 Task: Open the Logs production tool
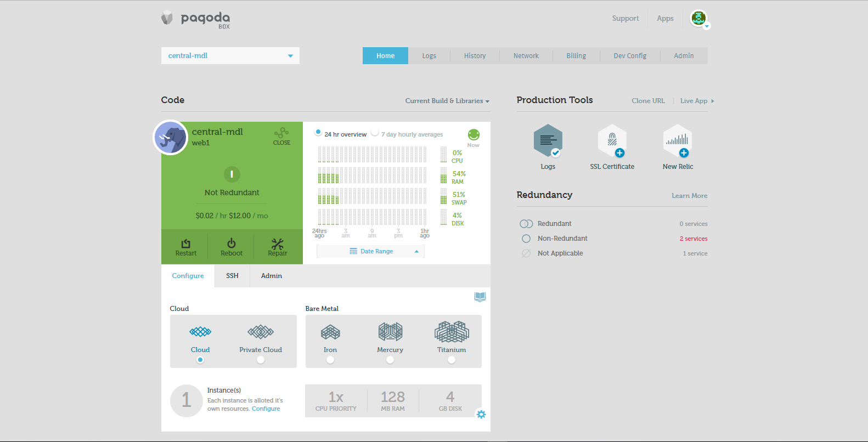pyautogui.click(x=548, y=141)
